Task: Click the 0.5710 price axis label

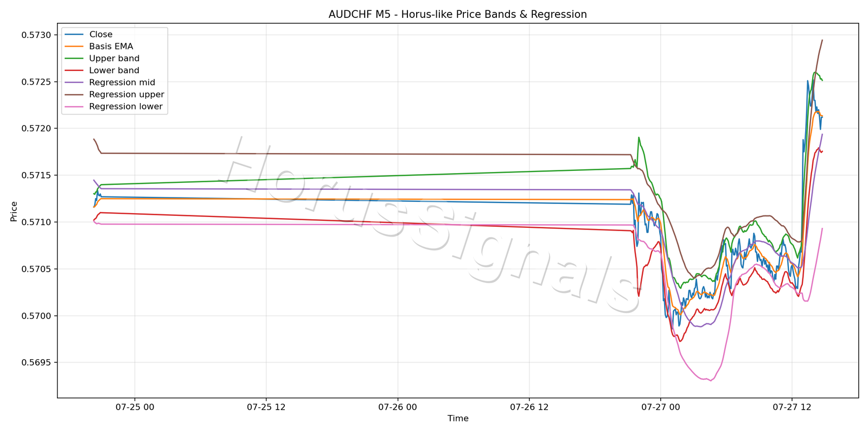Action: tap(36, 222)
